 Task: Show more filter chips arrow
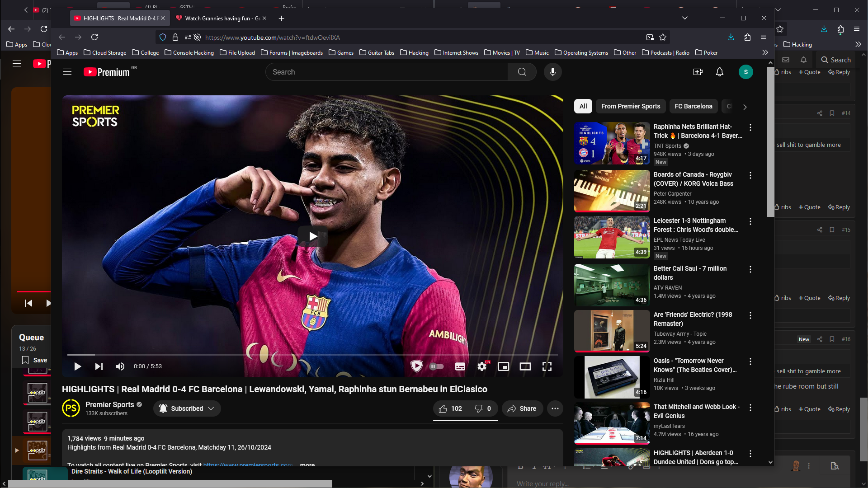coord(745,107)
